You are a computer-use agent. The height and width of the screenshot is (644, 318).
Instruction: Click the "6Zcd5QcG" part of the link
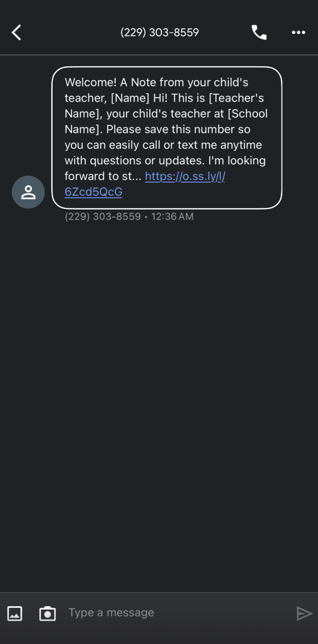tap(93, 192)
